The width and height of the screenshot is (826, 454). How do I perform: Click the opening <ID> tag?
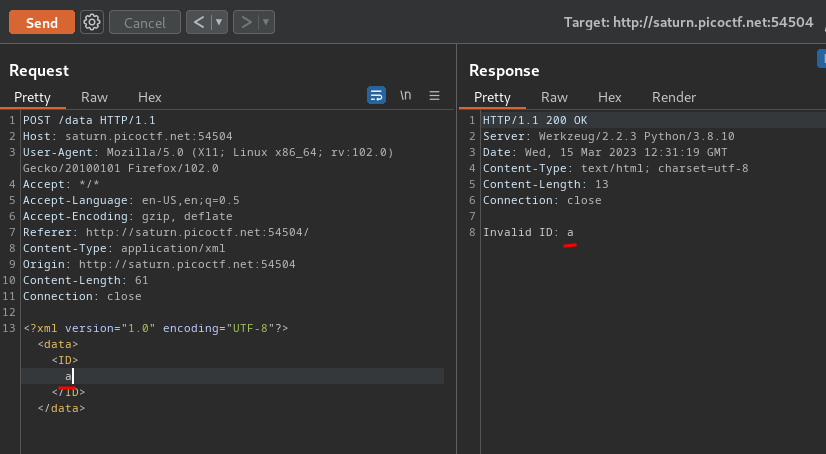[65, 360]
